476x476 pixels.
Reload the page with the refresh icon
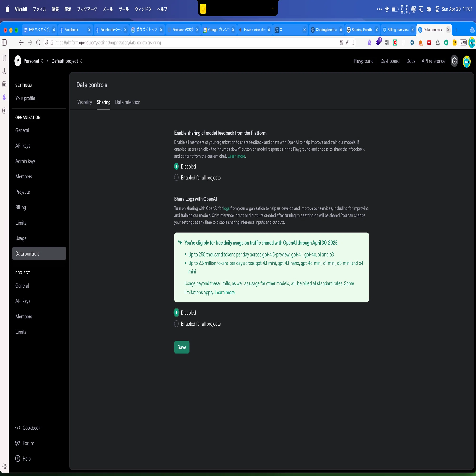38,42
